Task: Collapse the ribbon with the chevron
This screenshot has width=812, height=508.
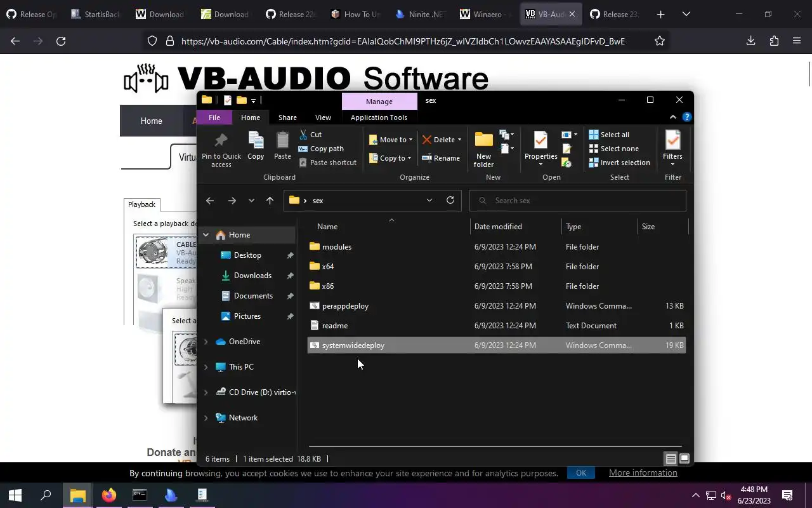Action: pyautogui.click(x=673, y=117)
